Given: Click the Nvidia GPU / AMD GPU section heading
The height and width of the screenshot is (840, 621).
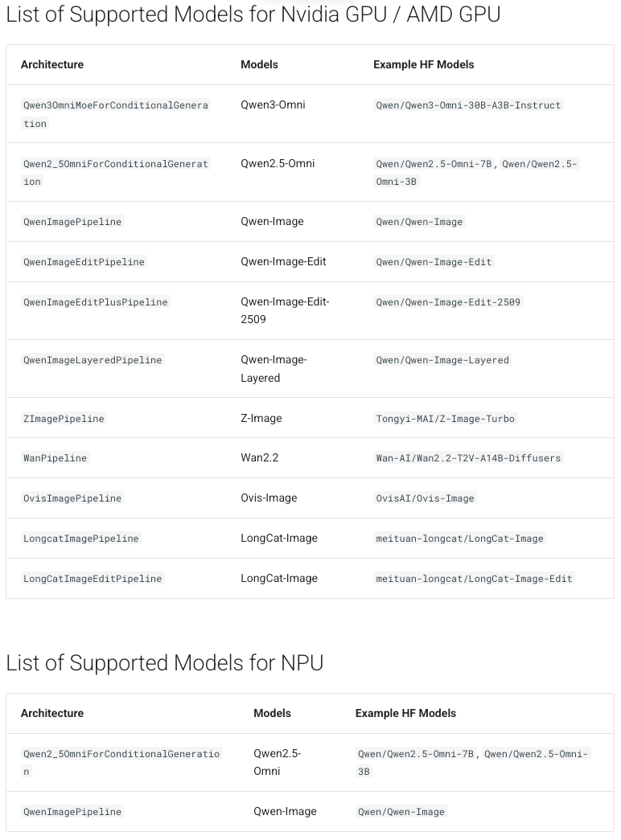Looking at the screenshot, I should (x=253, y=14).
